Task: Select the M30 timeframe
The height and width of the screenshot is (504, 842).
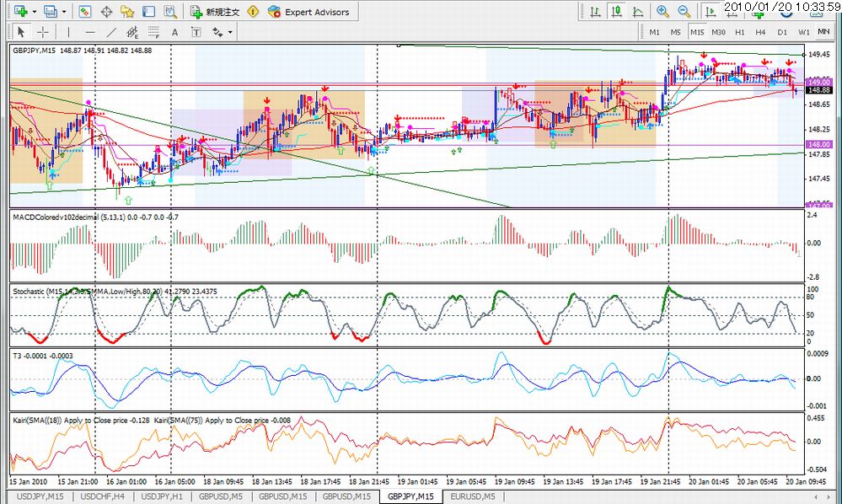Action: click(718, 32)
